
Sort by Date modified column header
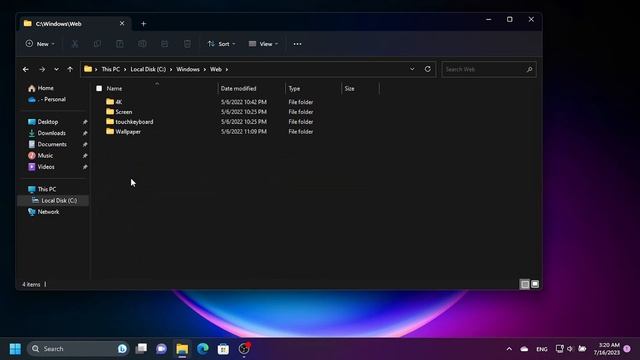[x=238, y=89]
